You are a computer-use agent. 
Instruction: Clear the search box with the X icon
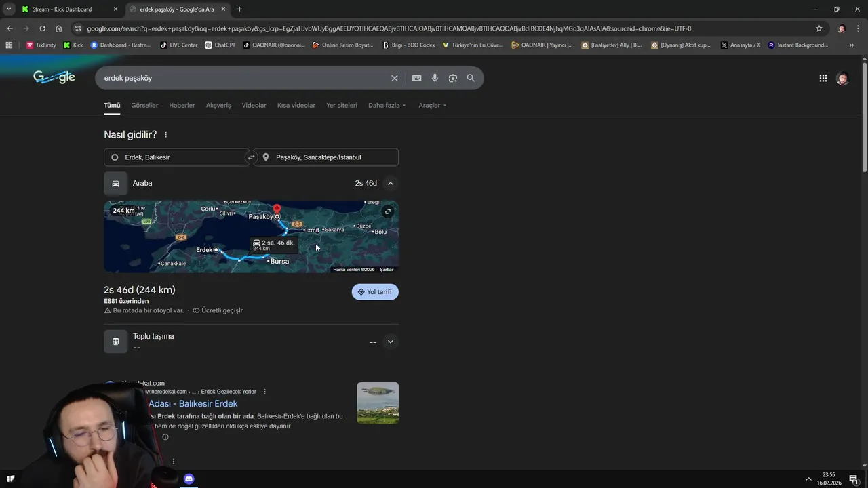(x=394, y=78)
